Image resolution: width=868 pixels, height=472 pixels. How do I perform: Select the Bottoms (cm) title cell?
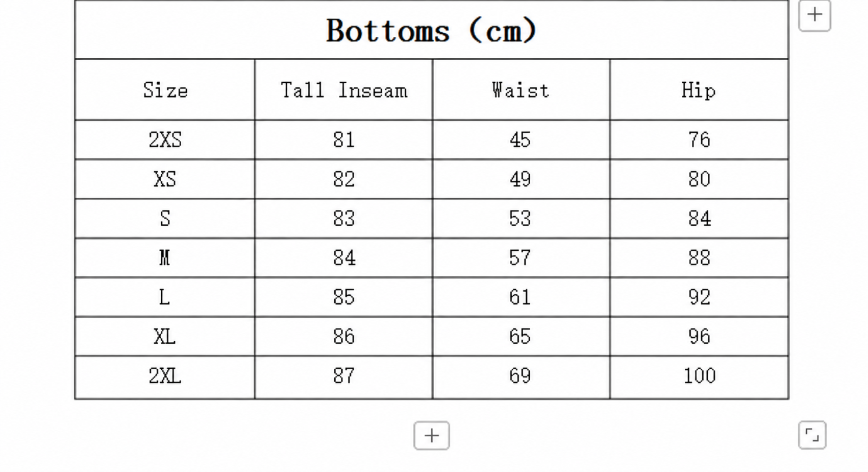coord(432,30)
